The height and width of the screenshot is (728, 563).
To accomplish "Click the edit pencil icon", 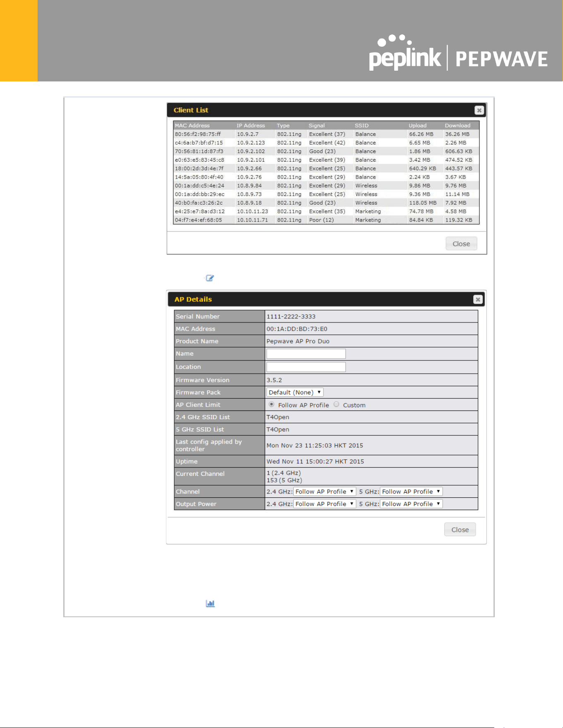I will (x=210, y=278).
